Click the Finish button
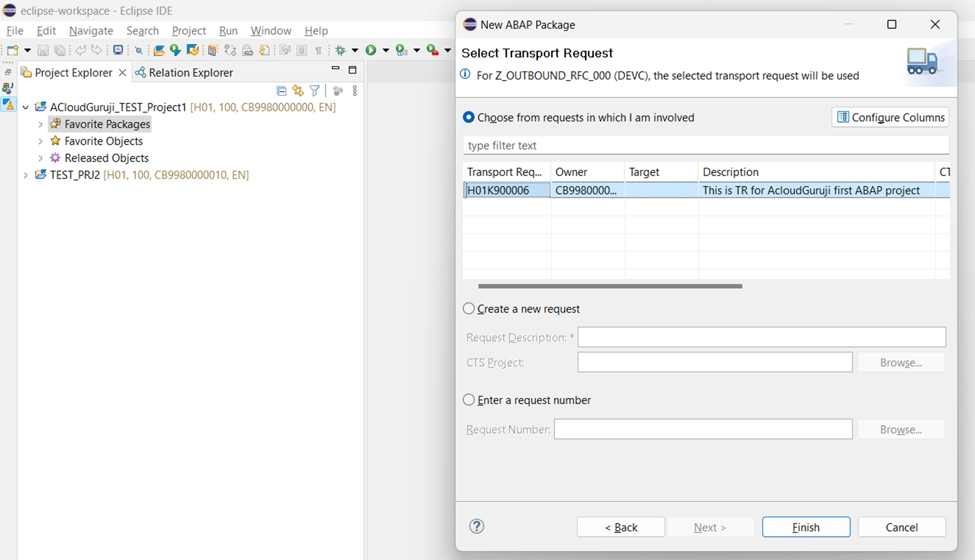 [806, 527]
